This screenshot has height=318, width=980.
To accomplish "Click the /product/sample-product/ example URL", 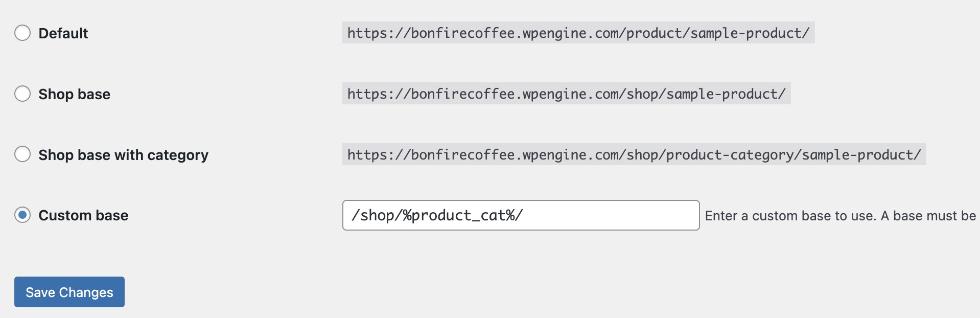I will (578, 33).
